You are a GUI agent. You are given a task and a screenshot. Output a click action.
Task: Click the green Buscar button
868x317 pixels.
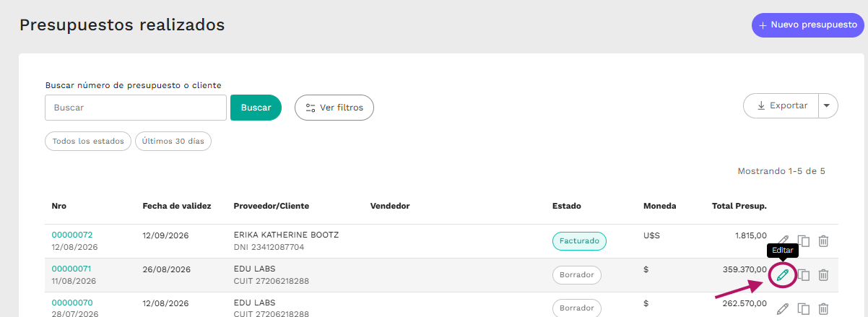(x=256, y=108)
